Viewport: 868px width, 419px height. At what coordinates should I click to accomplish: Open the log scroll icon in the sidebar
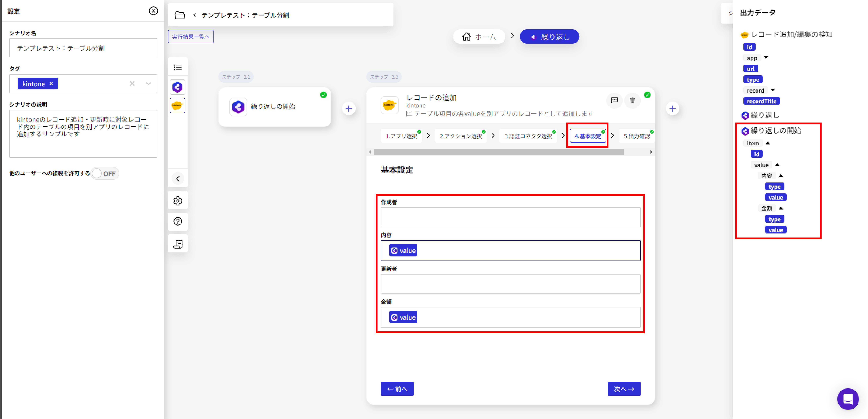[178, 244]
